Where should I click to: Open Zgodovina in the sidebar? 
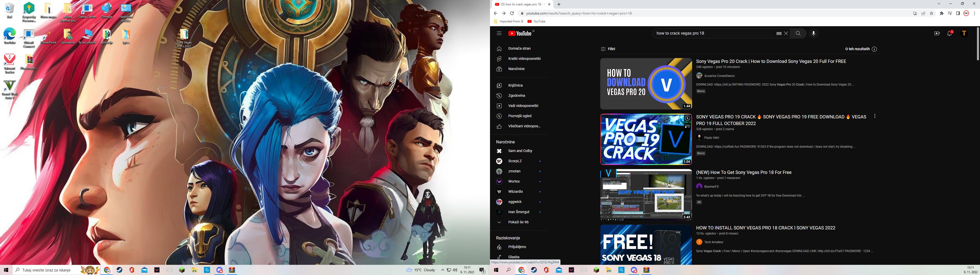point(516,96)
